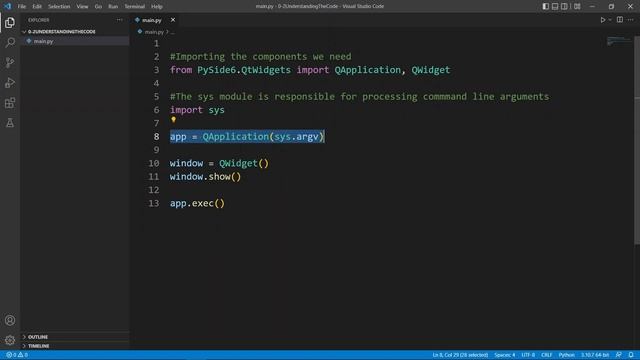Click the main.py breadcrumb
640x360 pixels.
pyautogui.click(x=154, y=31)
